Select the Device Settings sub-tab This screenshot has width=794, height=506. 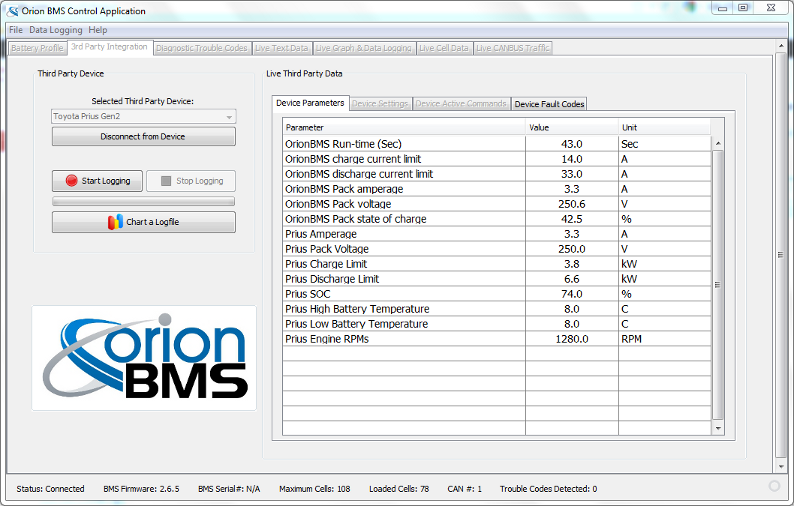click(x=380, y=104)
